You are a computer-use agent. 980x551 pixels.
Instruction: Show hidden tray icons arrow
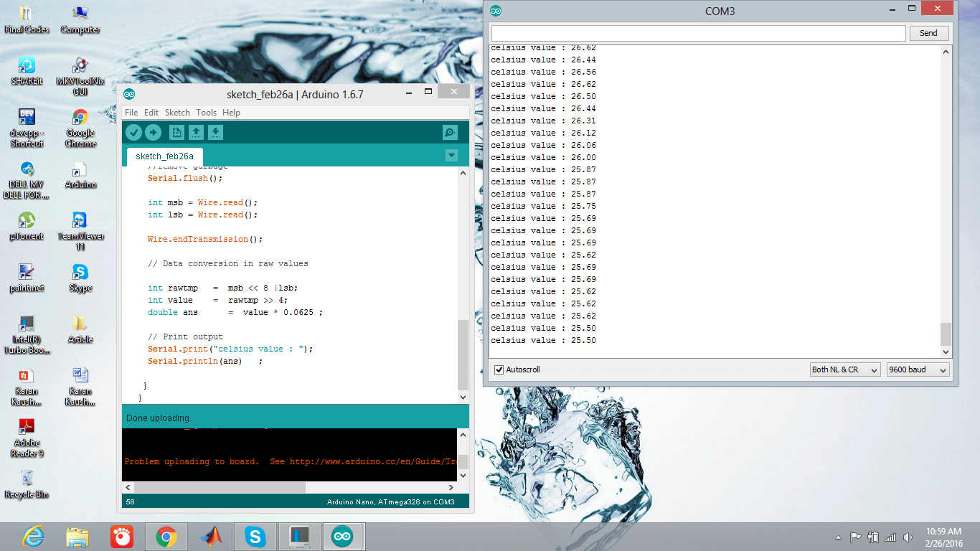click(x=839, y=537)
